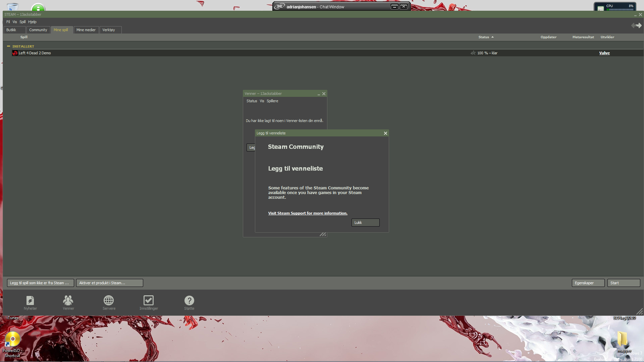Click the partially hidden Leg button in Venner
Image resolution: width=644 pixels, height=362 pixels.
(251, 147)
